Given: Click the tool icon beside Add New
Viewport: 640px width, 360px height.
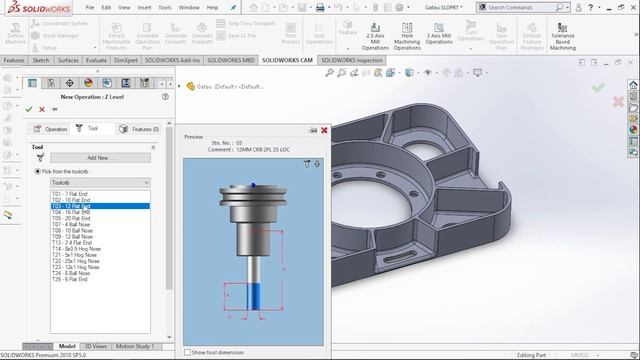Looking at the screenshot, I should click(40, 158).
